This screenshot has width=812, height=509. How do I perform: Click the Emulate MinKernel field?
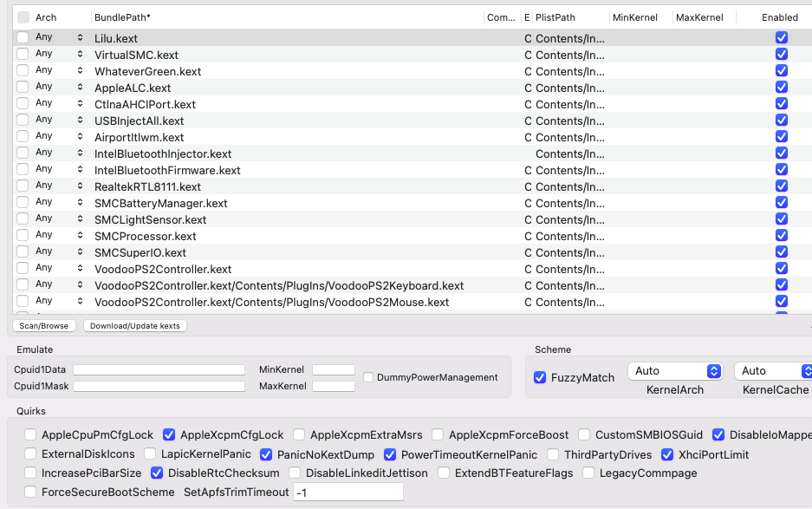(334, 369)
